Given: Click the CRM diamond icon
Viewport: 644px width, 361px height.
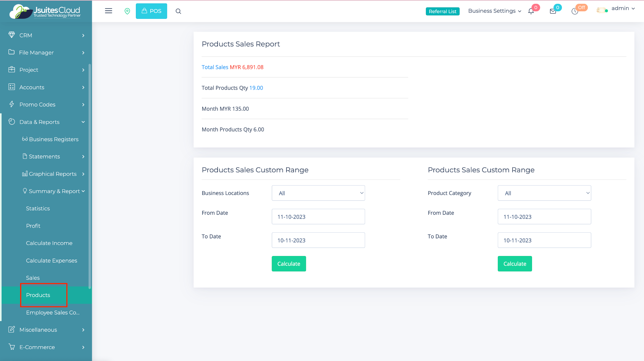Looking at the screenshot, I should coord(12,35).
